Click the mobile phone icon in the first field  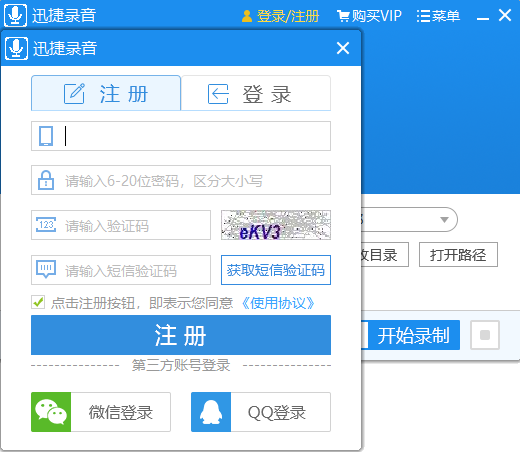coord(46,136)
